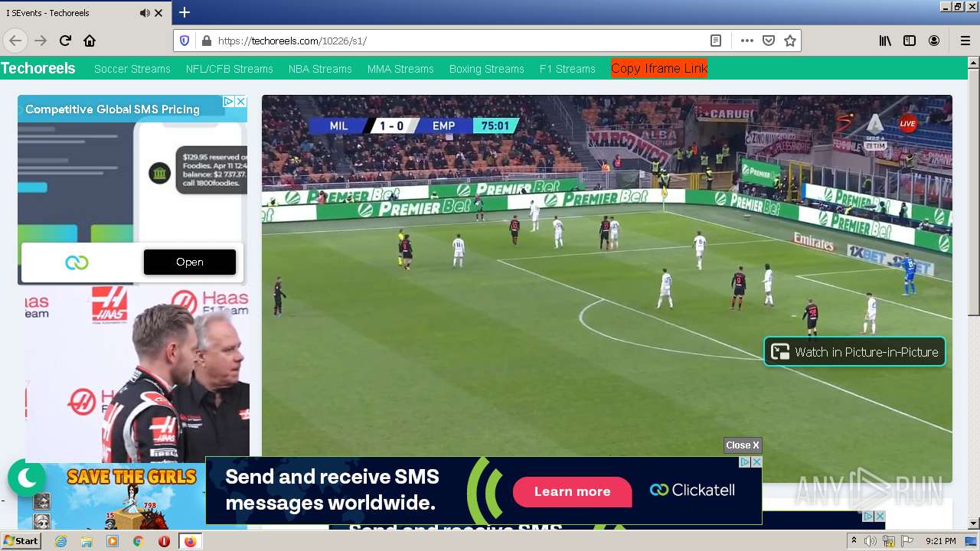Close the Clickatell banner ad X icon
The width and height of the screenshot is (980, 551).
pyautogui.click(x=756, y=462)
